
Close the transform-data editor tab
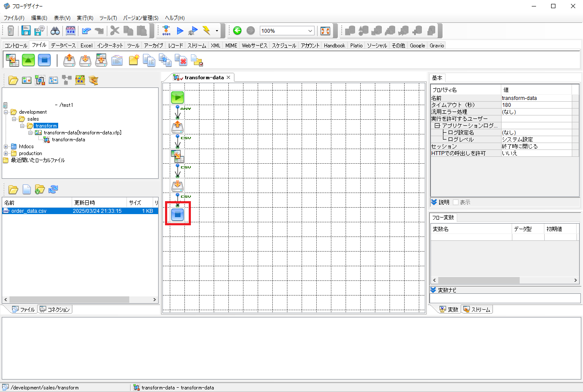pos(228,78)
